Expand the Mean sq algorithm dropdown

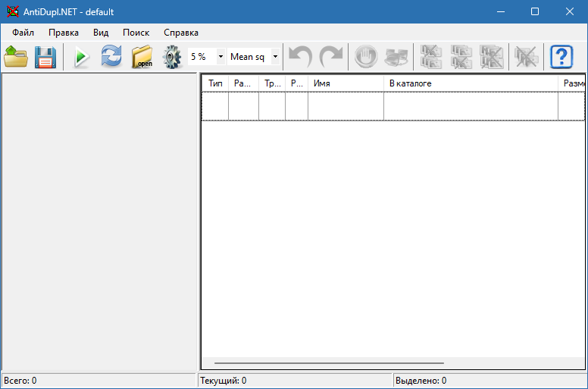point(275,57)
